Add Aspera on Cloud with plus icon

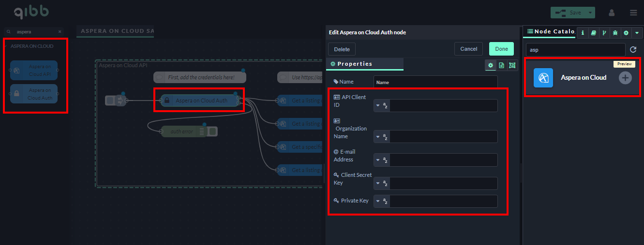[625, 77]
